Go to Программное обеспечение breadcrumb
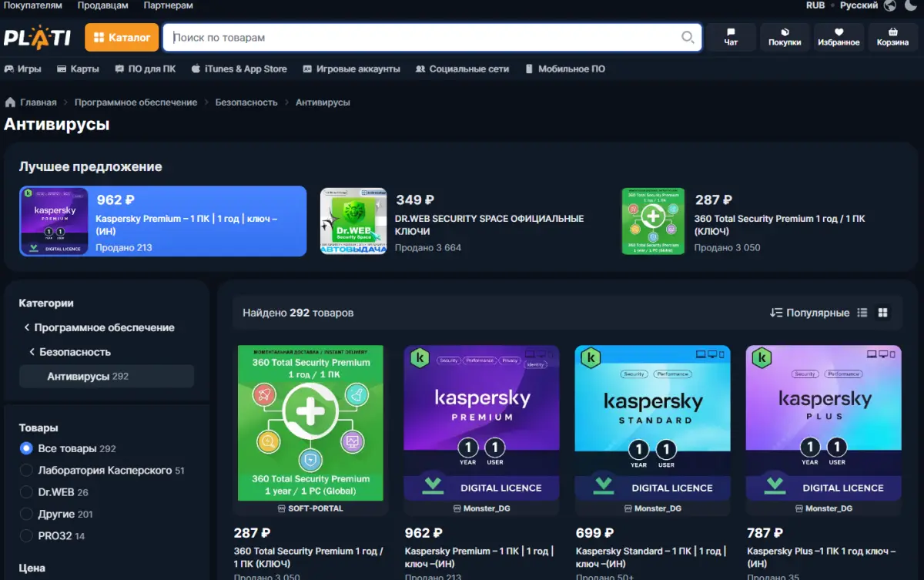This screenshot has height=580, width=924. coord(136,102)
